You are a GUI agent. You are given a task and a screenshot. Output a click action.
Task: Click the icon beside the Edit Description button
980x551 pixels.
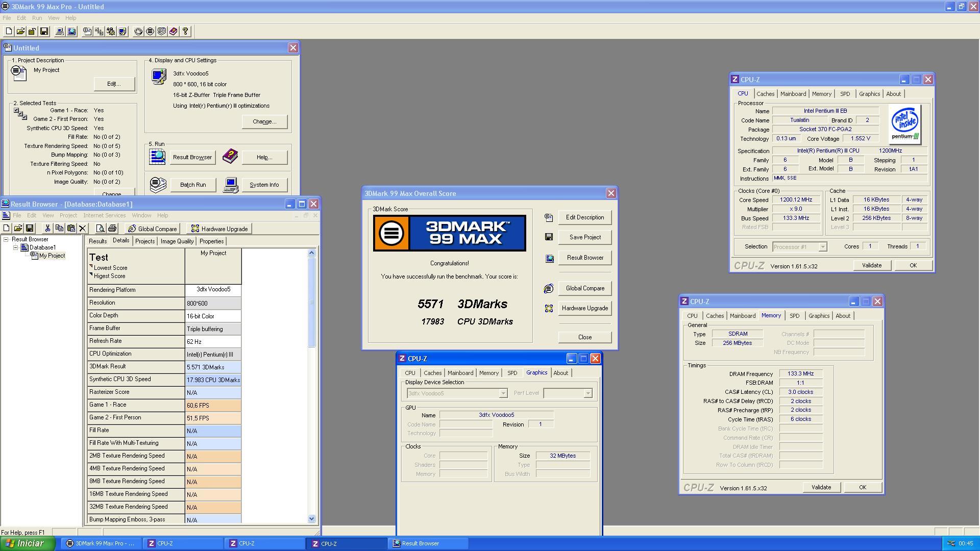(549, 218)
